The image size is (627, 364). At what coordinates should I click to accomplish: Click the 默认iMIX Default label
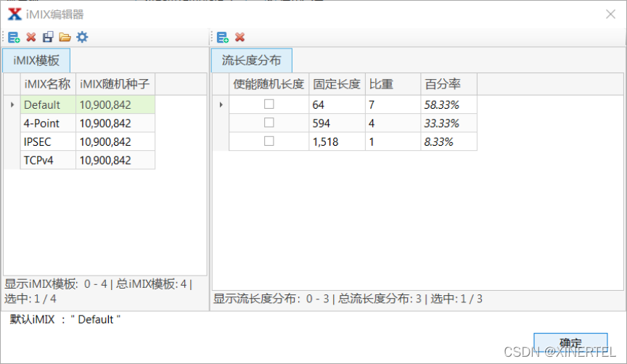[x=65, y=319]
